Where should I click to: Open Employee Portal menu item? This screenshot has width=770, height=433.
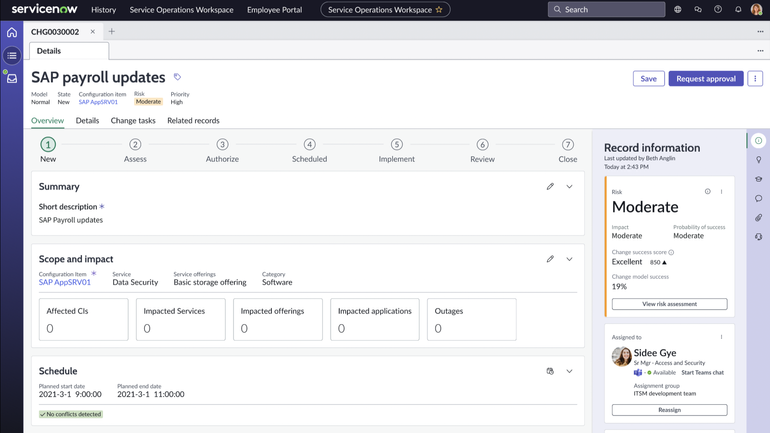pyautogui.click(x=275, y=10)
